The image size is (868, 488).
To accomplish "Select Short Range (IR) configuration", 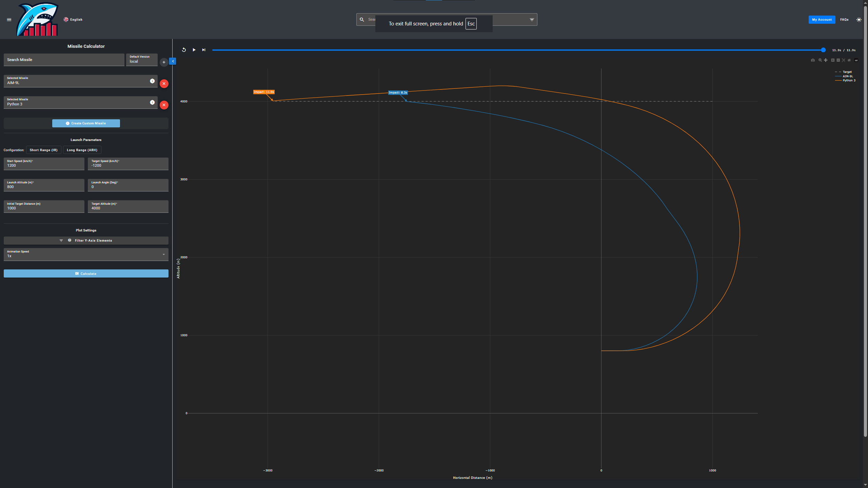I will pos(43,150).
